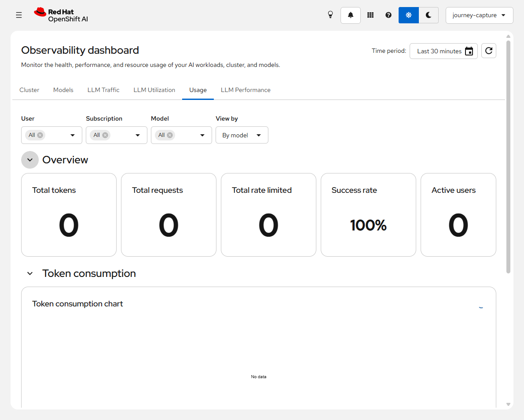Click the Success rate 100% value

click(368, 225)
